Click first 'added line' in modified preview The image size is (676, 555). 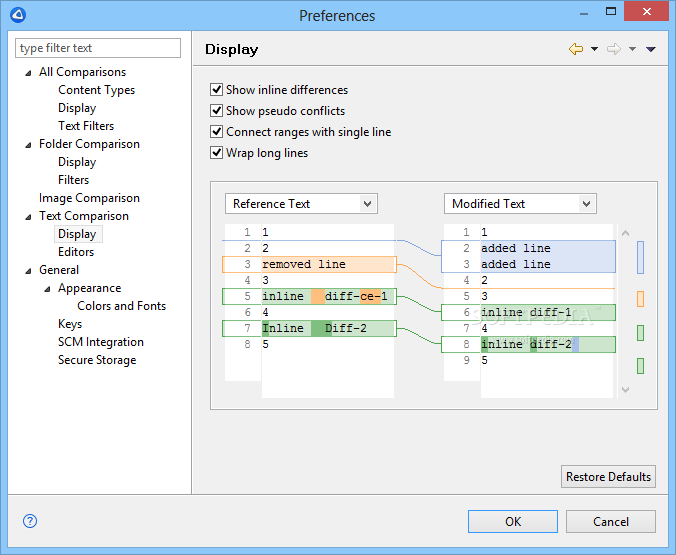click(x=516, y=248)
